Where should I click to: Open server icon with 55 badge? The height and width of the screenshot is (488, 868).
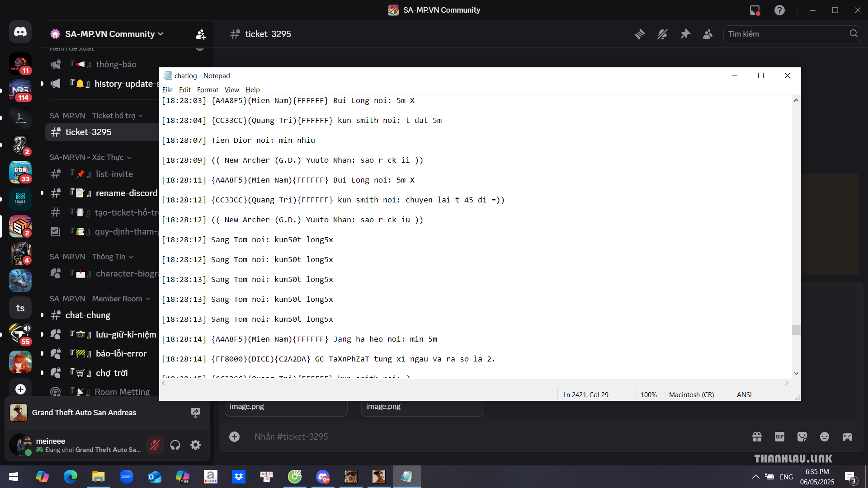pyautogui.click(x=20, y=335)
